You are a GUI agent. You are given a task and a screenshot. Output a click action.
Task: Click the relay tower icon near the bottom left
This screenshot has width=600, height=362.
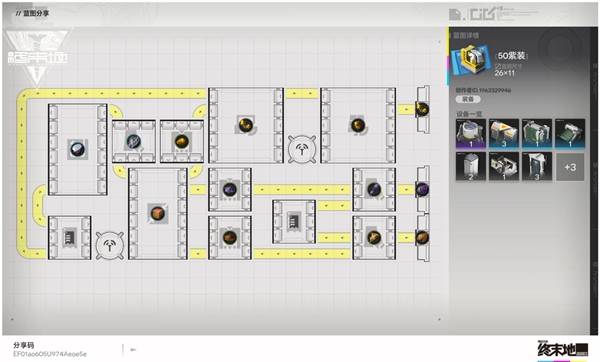tap(109, 245)
